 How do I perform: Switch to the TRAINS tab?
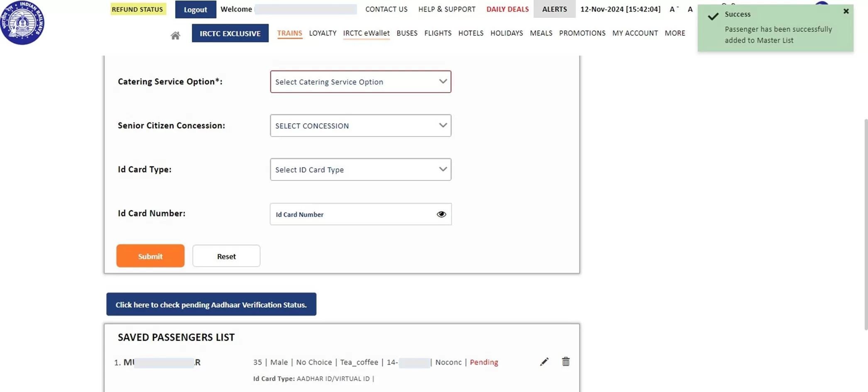point(289,33)
